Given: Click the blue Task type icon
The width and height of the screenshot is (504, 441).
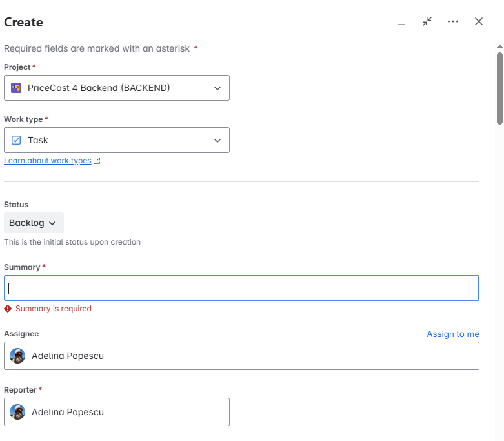Looking at the screenshot, I should tap(16, 140).
